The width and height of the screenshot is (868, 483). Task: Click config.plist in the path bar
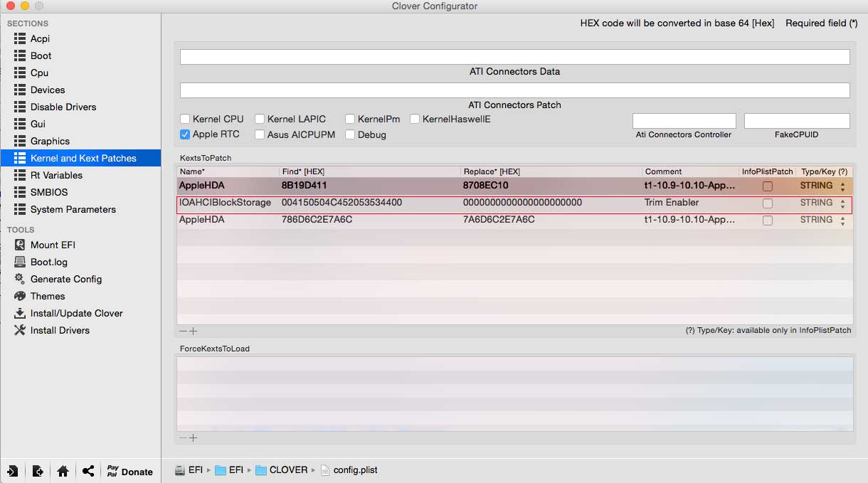coord(349,470)
